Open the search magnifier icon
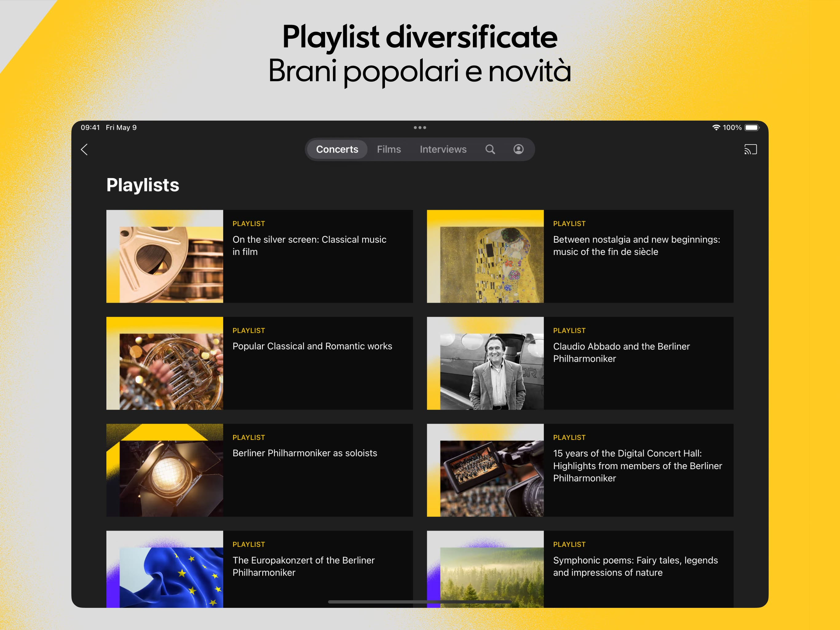Viewport: 840px width, 630px height. tap(490, 149)
